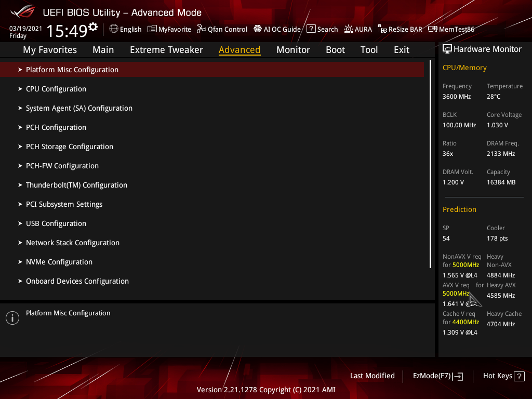Screen dimensions: 532x399
Task: Click the vertical scrollbar of the settings list
Action: click(x=430, y=164)
